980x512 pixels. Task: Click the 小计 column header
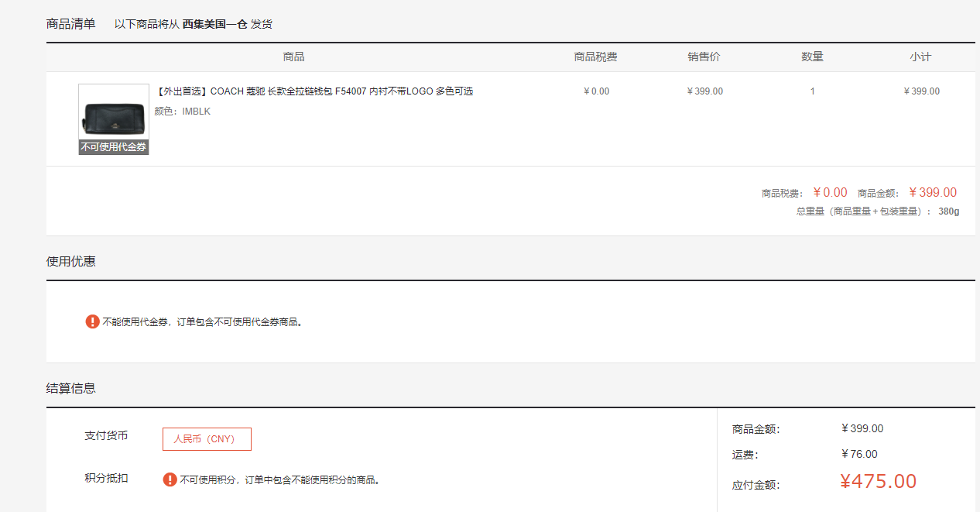point(920,57)
